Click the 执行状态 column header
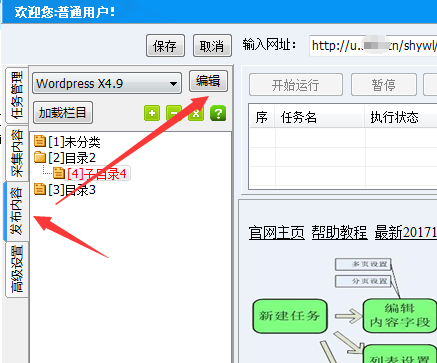Screen dimensions: 437x363 point(401,117)
